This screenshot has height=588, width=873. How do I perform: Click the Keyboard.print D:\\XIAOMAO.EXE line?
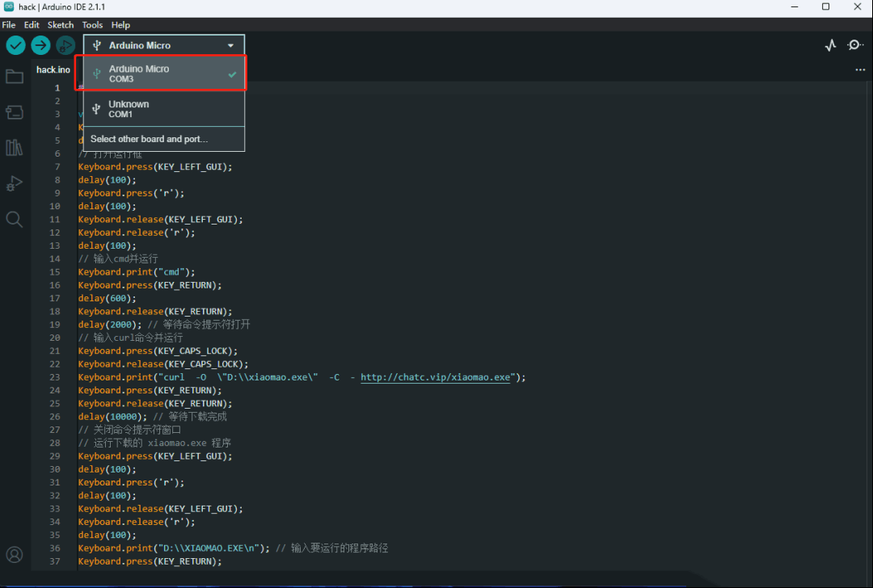pos(233,548)
